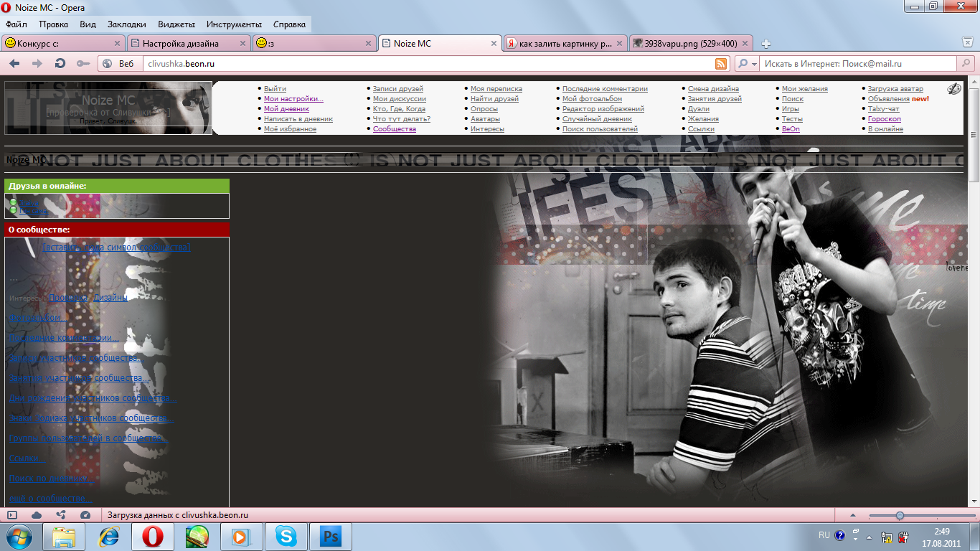The width and height of the screenshot is (980, 551).
Task: Click the Смена дизайна link
Action: [713, 89]
